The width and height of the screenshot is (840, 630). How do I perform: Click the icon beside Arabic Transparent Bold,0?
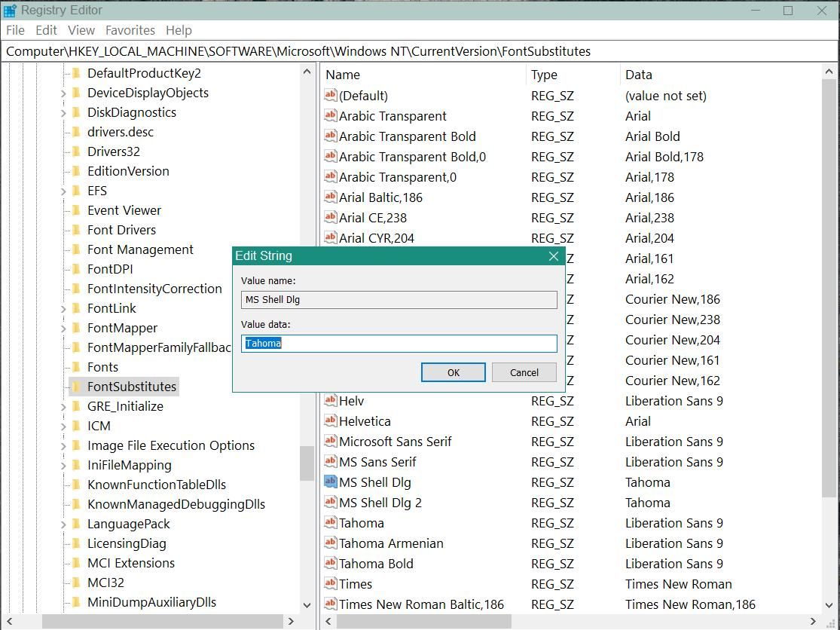click(331, 157)
